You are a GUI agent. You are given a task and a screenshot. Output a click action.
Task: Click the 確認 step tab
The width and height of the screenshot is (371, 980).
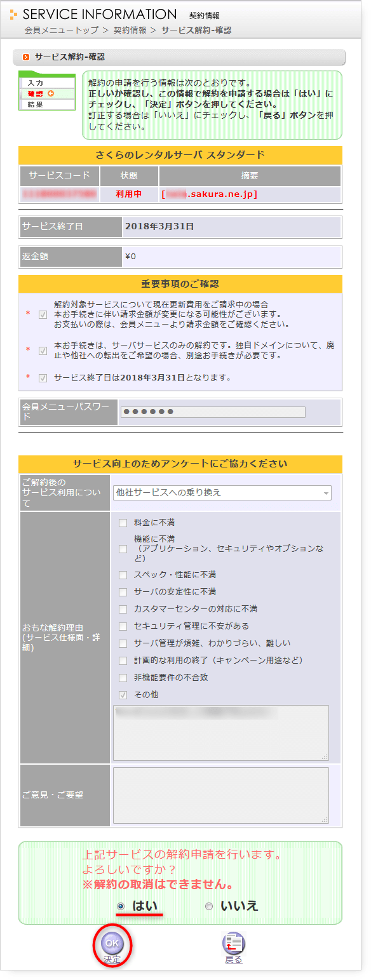[x=48, y=93]
